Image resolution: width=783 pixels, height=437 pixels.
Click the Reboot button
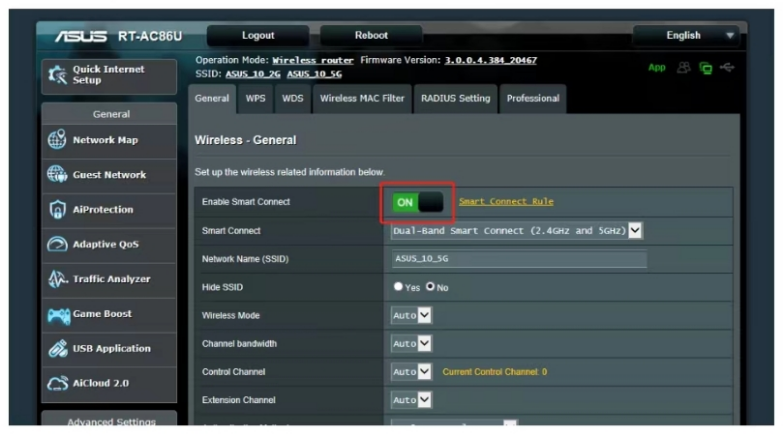tap(372, 36)
